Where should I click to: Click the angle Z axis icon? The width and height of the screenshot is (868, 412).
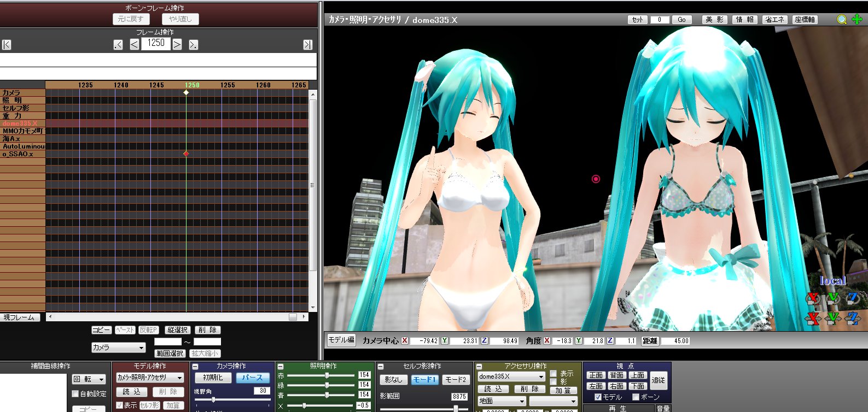(610, 340)
